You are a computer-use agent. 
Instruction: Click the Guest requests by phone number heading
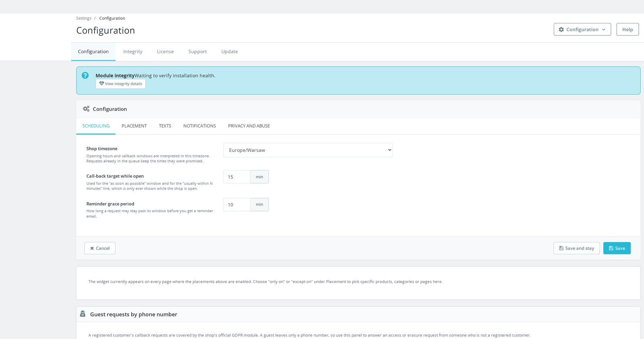(x=134, y=314)
